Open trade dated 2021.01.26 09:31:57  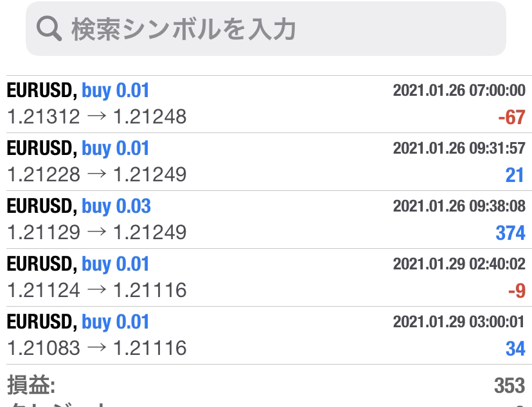[266, 162]
